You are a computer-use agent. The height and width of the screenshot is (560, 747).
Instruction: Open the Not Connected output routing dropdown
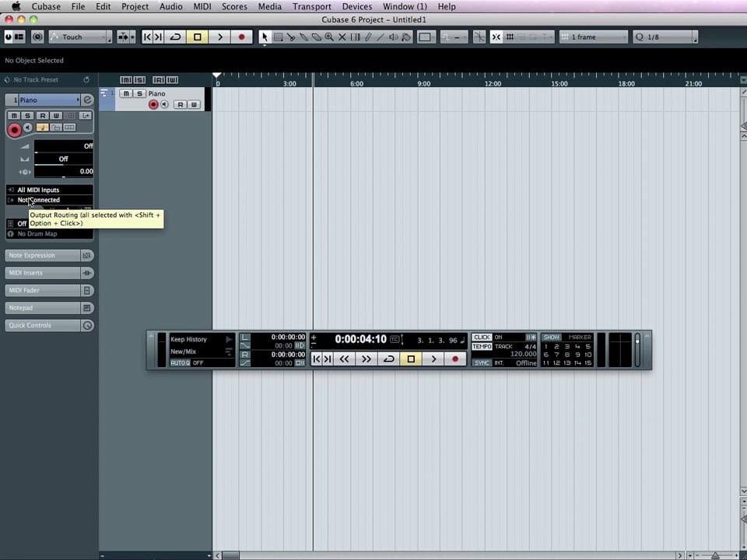pos(50,200)
